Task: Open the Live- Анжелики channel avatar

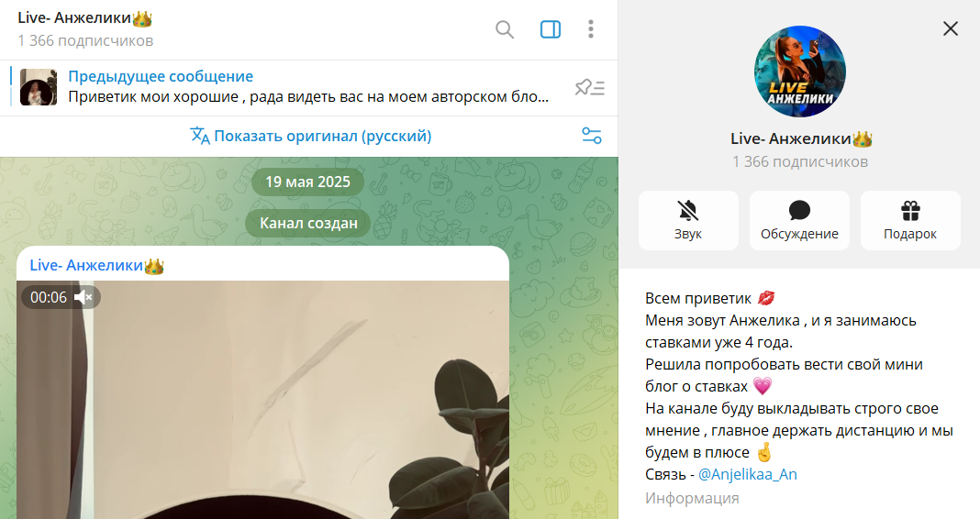Action: click(x=799, y=72)
